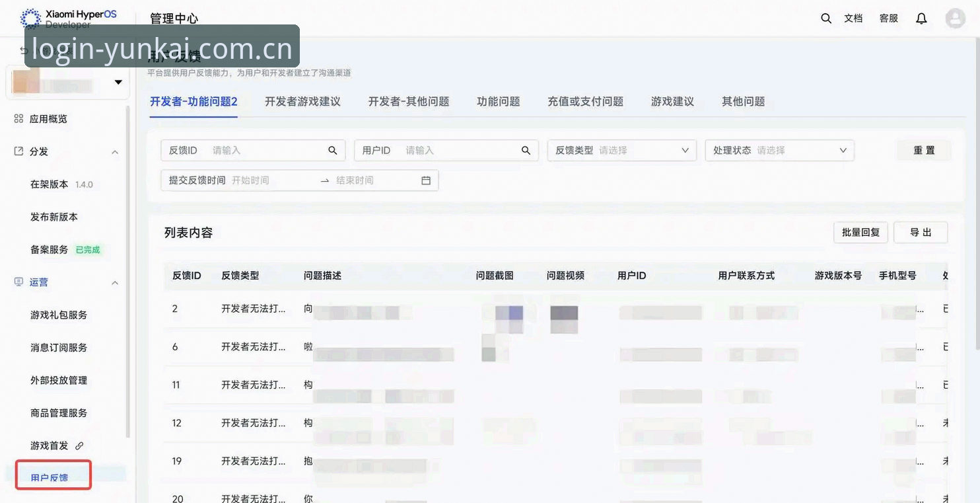Click feedback ID 11 cell

tap(176, 385)
